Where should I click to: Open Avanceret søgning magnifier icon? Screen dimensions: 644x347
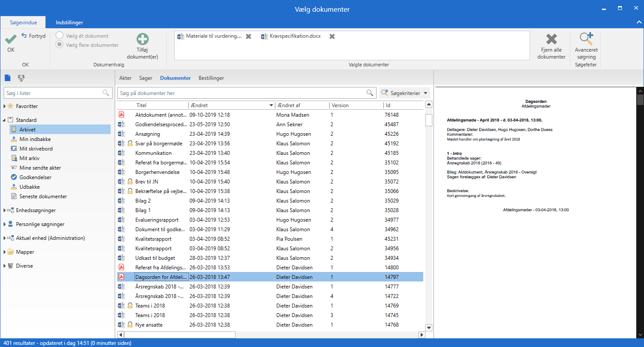point(586,39)
